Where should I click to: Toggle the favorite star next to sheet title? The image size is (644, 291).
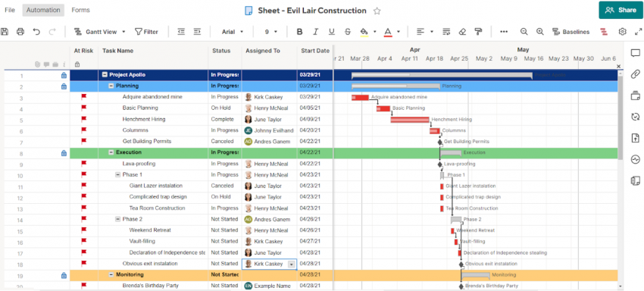(x=377, y=11)
